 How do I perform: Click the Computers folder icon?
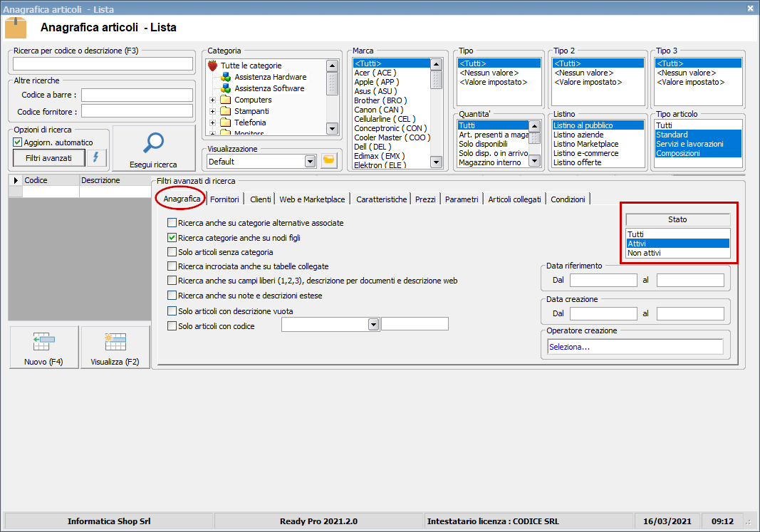(225, 100)
